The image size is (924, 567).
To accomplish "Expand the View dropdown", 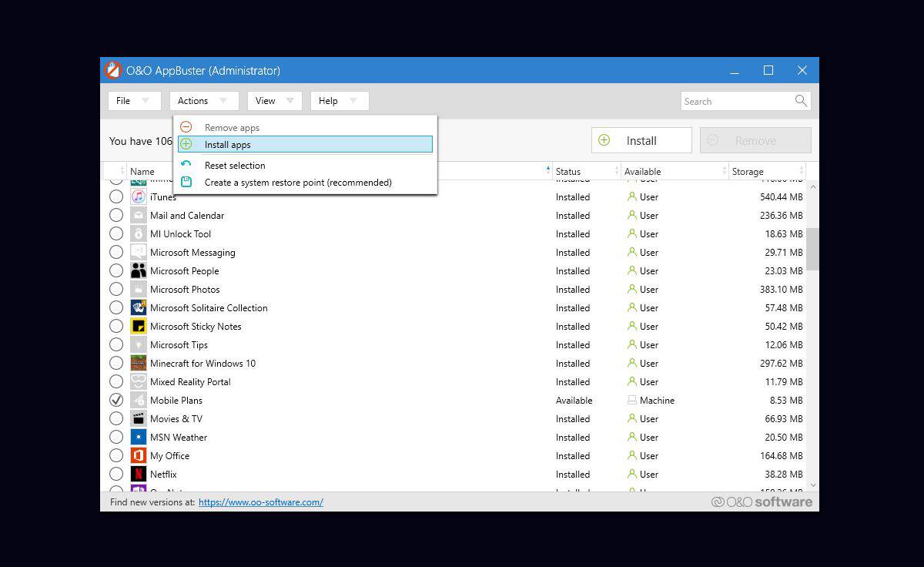I will (x=275, y=101).
